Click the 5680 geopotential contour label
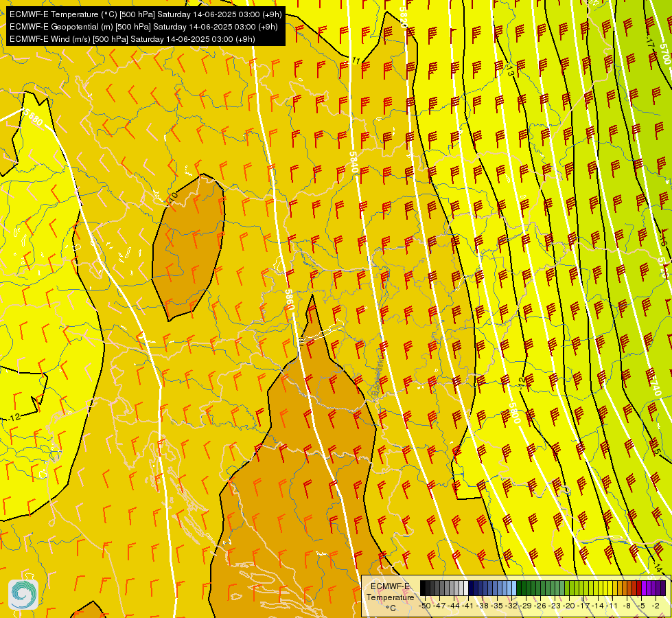672x618 pixels. (x=33, y=117)
